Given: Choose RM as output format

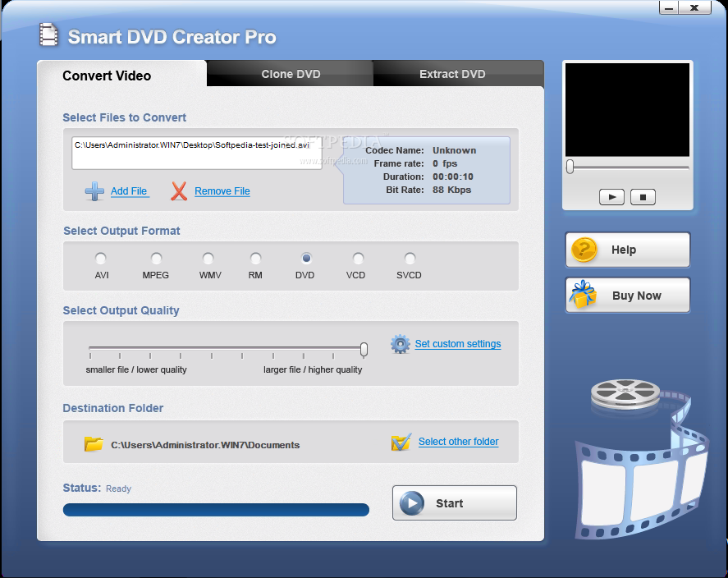Looking at the screenshot, I should click(255, 258).
